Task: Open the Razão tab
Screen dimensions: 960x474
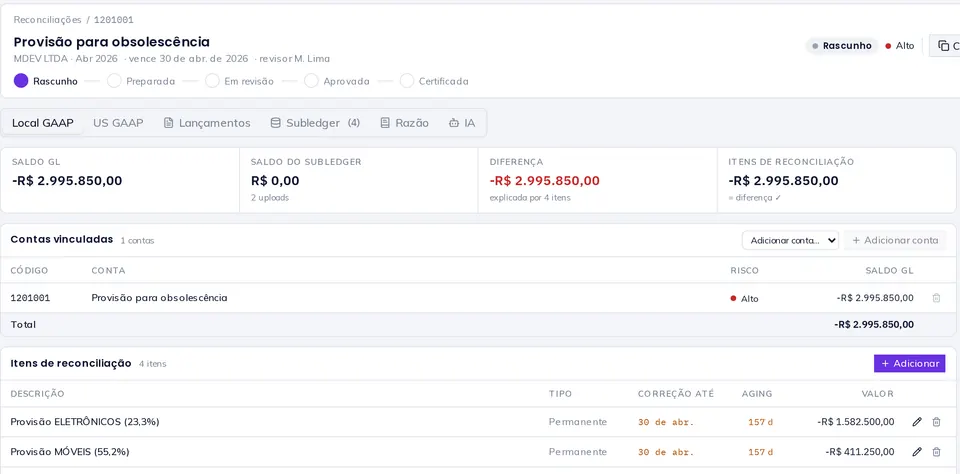Action: pyautogui.click(x=404, y=123)
